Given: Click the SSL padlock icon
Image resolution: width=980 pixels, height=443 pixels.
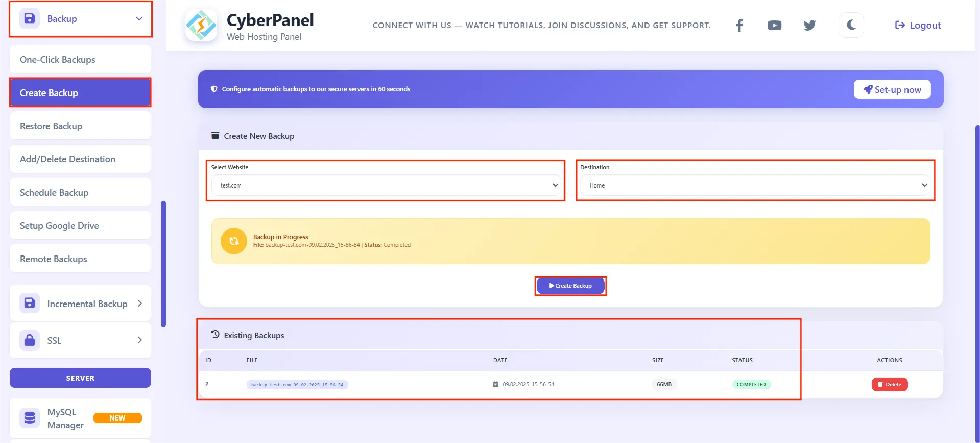Looking at the screenshot, I should [30, 340].
